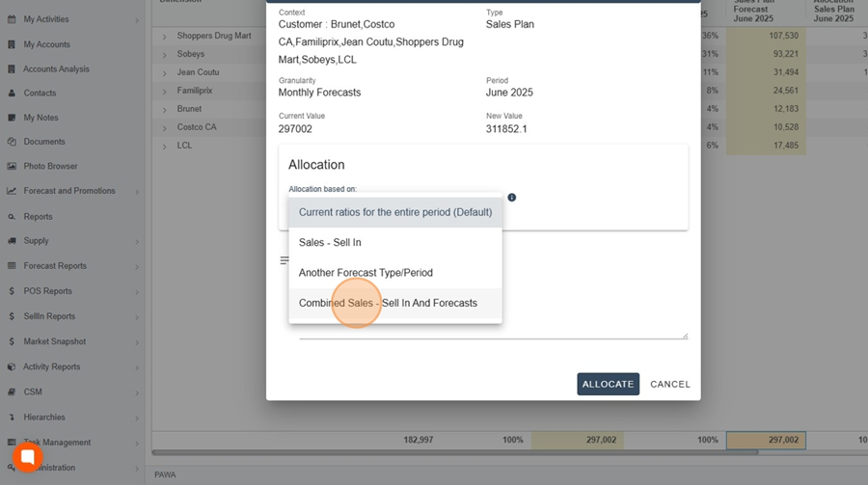This screenshot has height=485, width=868.
Task: Click the 10,528 forecast cell
Action: click(766, 126)
